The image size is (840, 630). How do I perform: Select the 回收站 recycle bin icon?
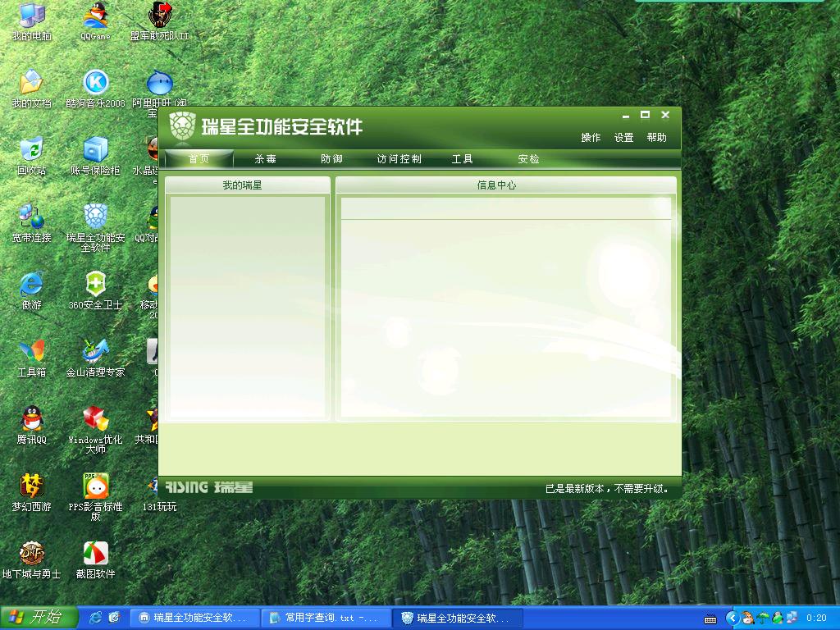tap(32, 156)
